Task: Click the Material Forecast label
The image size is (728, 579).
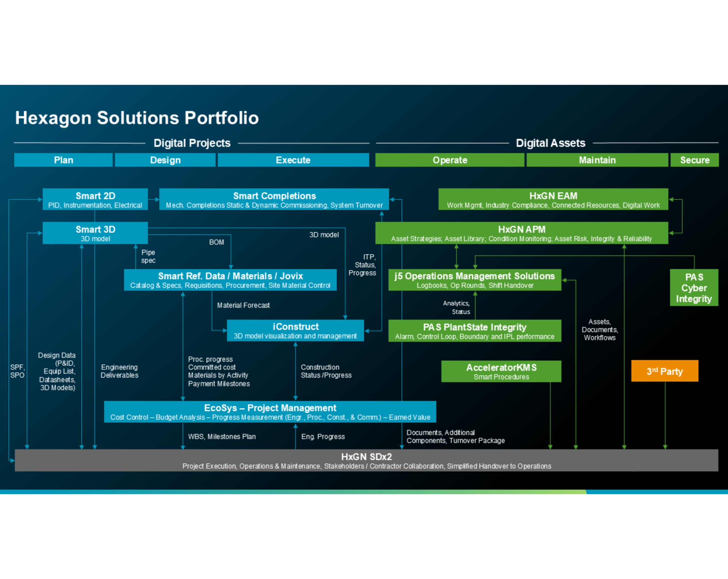Action: pos(243,305)
